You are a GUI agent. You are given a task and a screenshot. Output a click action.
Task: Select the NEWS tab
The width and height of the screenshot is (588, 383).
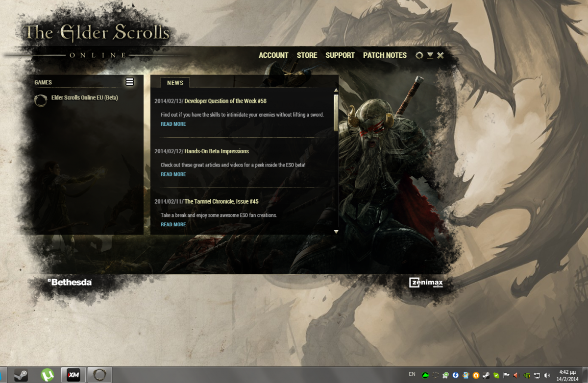(175, 83)
